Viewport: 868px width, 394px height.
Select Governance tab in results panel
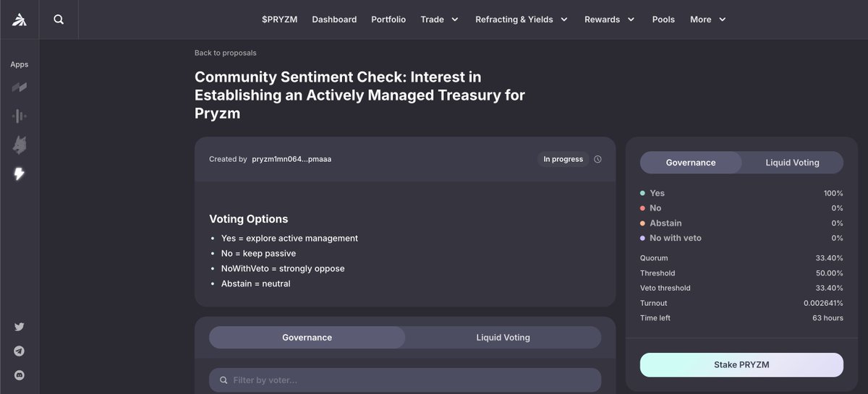(x=691, y=163)
